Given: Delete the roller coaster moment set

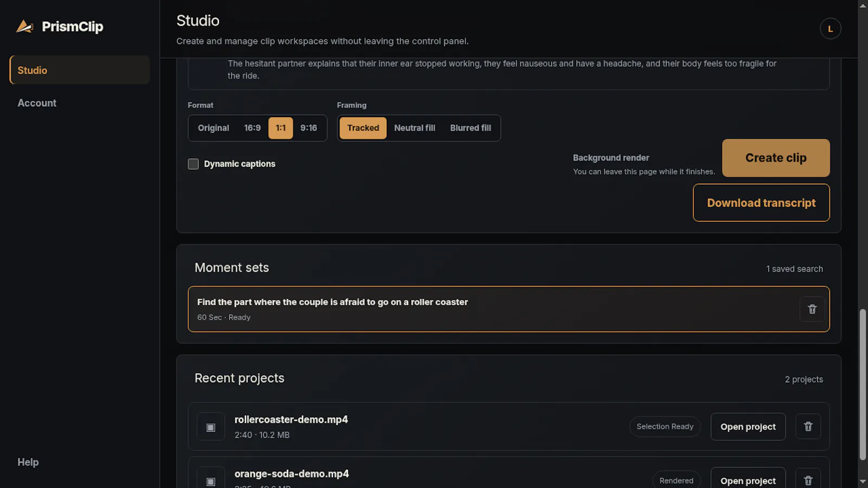Looking at the screenshot, I should point(812,309).
